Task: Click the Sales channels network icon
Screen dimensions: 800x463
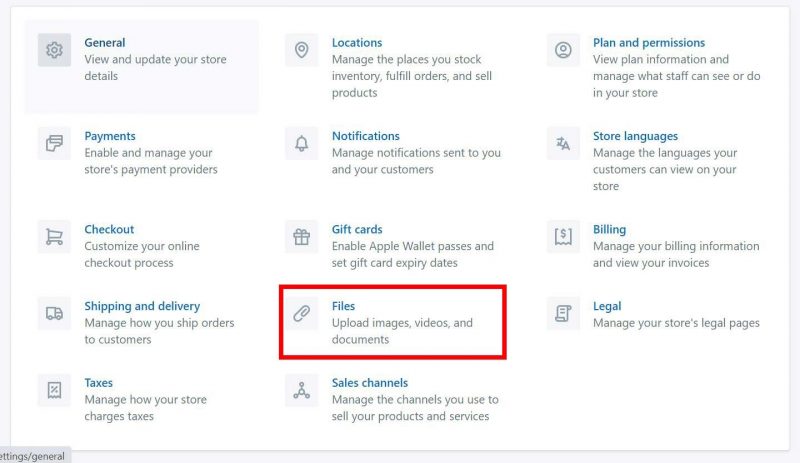Action: point(301,390)
